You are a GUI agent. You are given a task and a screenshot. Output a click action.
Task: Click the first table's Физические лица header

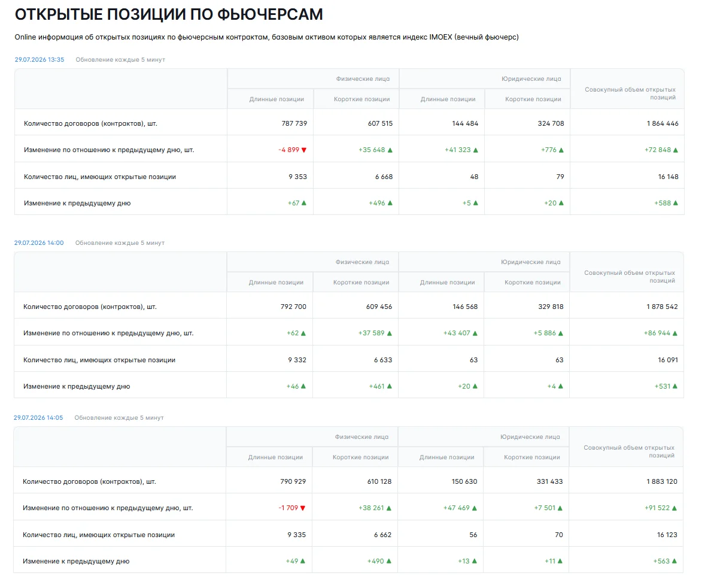(363, 79)
